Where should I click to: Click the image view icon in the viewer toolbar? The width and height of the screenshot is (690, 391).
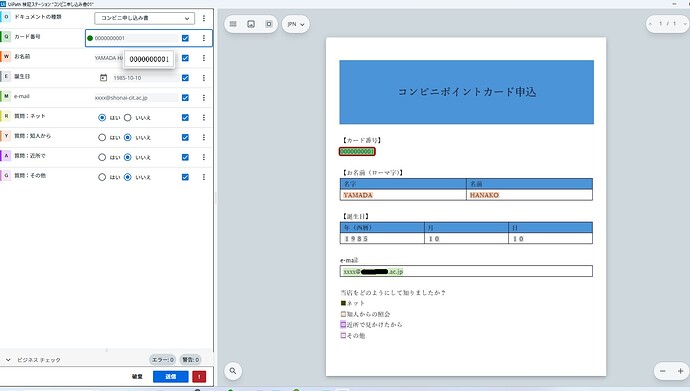251,24
